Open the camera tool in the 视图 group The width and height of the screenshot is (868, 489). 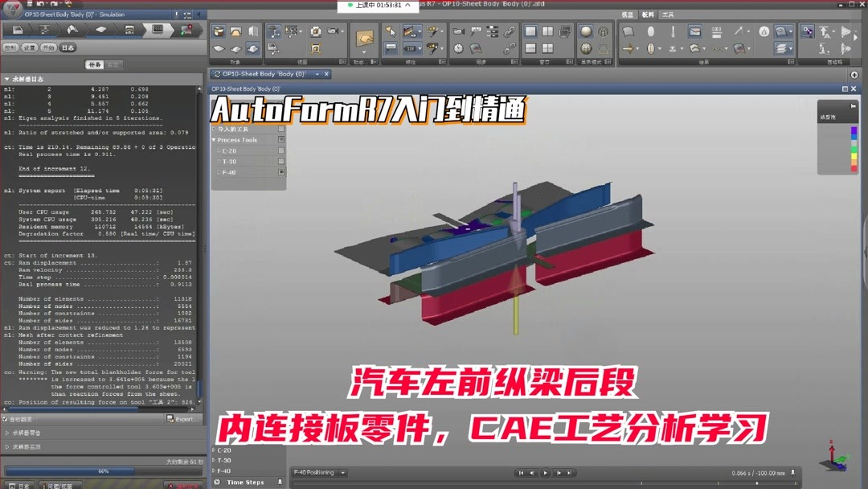tap(334, 31)
